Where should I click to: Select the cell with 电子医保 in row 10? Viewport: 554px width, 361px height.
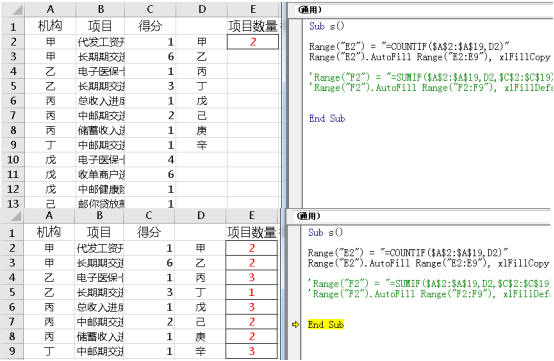coord(100,160)
